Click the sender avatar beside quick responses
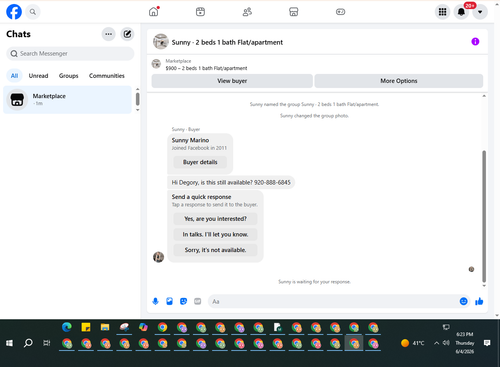The width and height of the screenshot is (500, 367). coord(158,257)
